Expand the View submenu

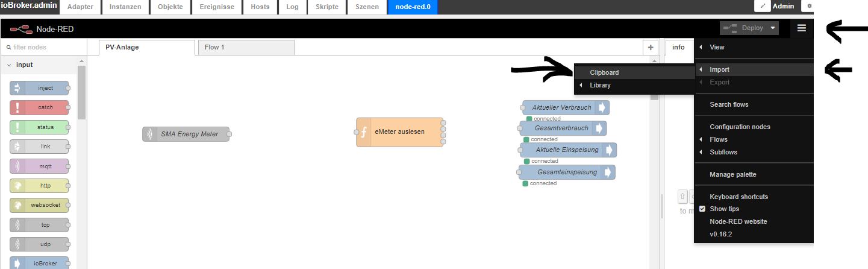point(754,47)
